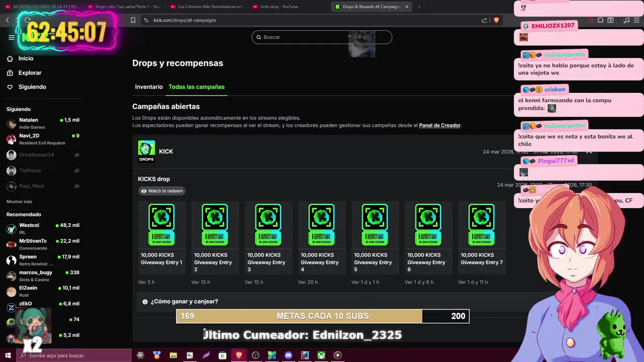644x362 pixels.
Task: Open Brave from the taskbar
Action: [239, 355]
